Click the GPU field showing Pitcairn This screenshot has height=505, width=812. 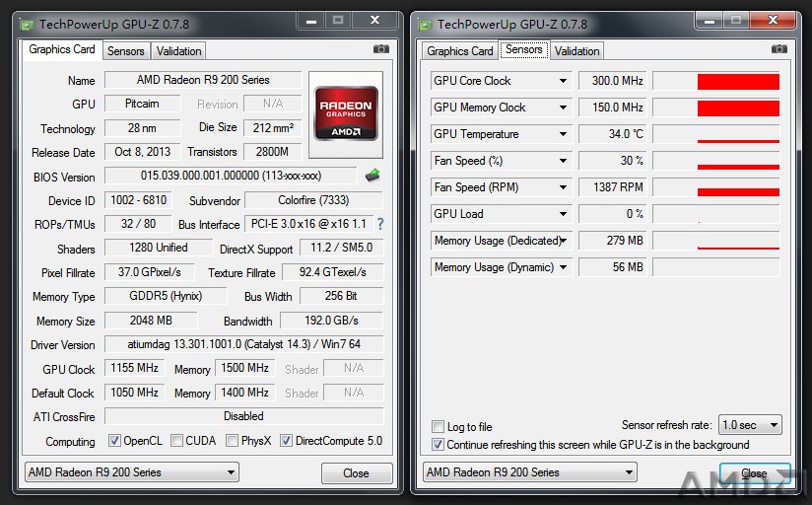(x=143, y=104)
